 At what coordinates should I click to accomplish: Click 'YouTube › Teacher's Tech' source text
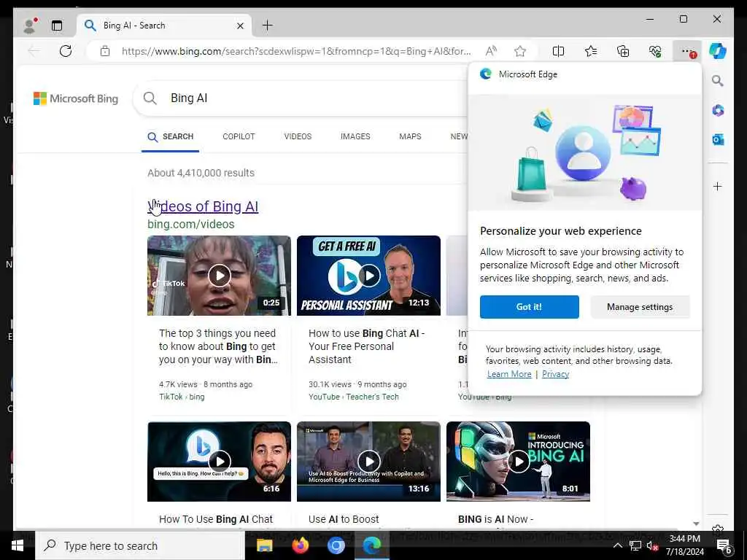[x=354, y=397]
